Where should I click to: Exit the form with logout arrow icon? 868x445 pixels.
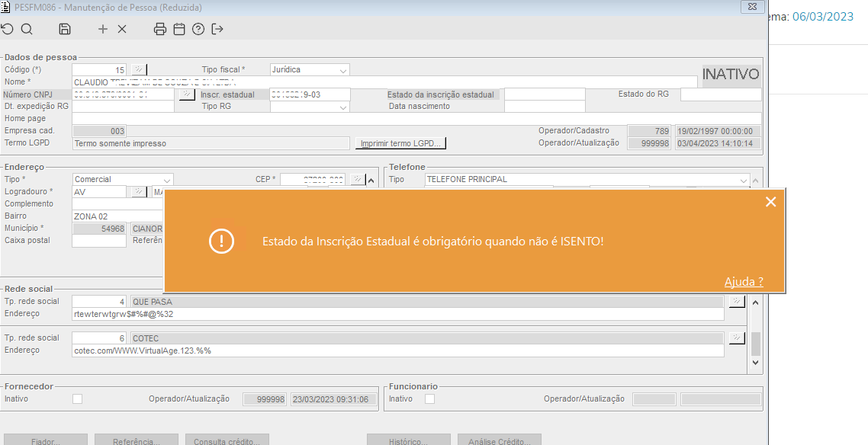tap(217, 29)
